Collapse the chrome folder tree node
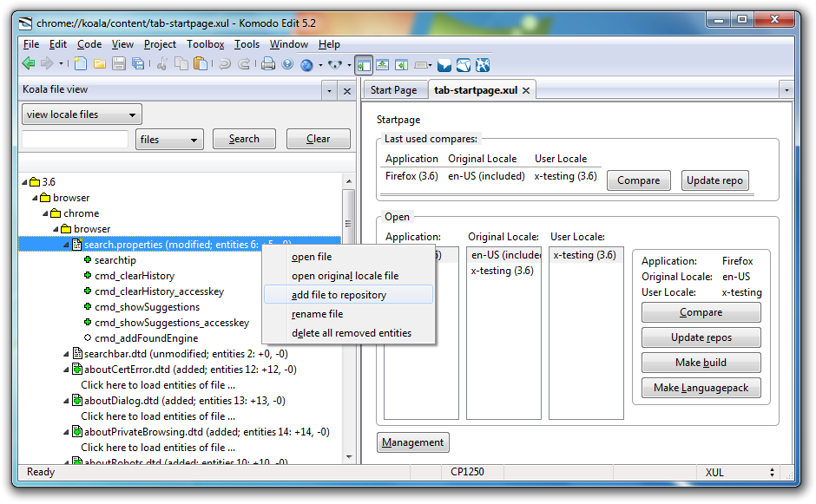816x504 pixels. click(x=45, y=213)
